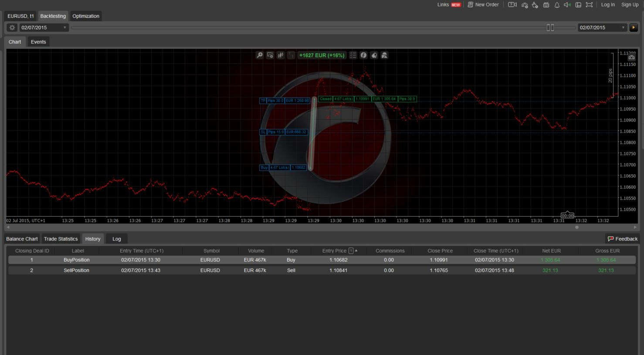644x355 pixels.
Task: Open chart display settings icon
Action: coord(270,55)
